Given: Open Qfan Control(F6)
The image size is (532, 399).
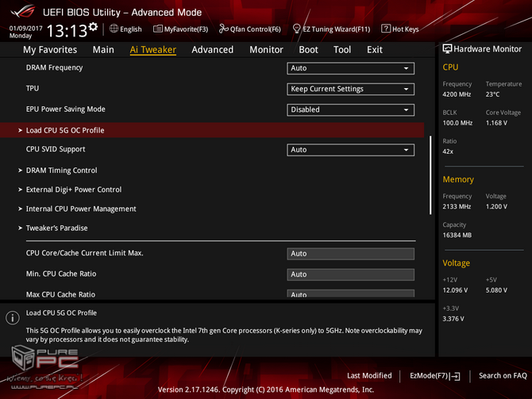Looking at the screenshot, I should (x=250, y=29).
